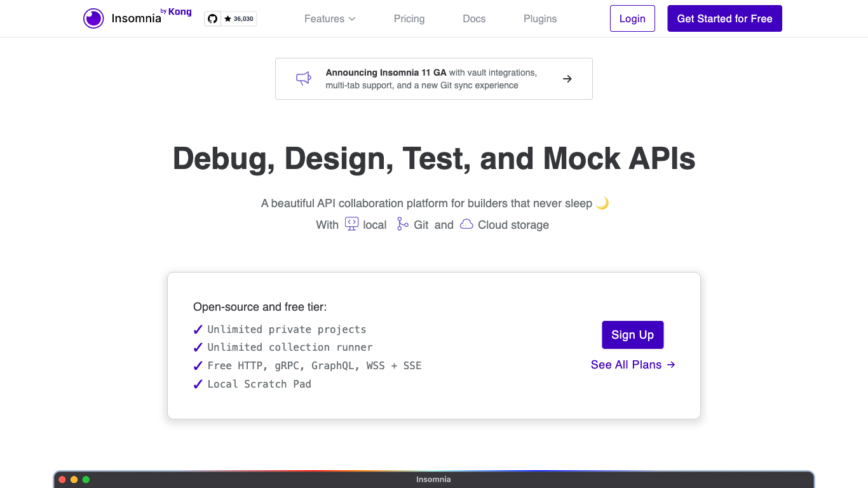This screenshot has width=868, height=488.
Task: Click the Insomnia brand name text
Action: coord(136,18)
